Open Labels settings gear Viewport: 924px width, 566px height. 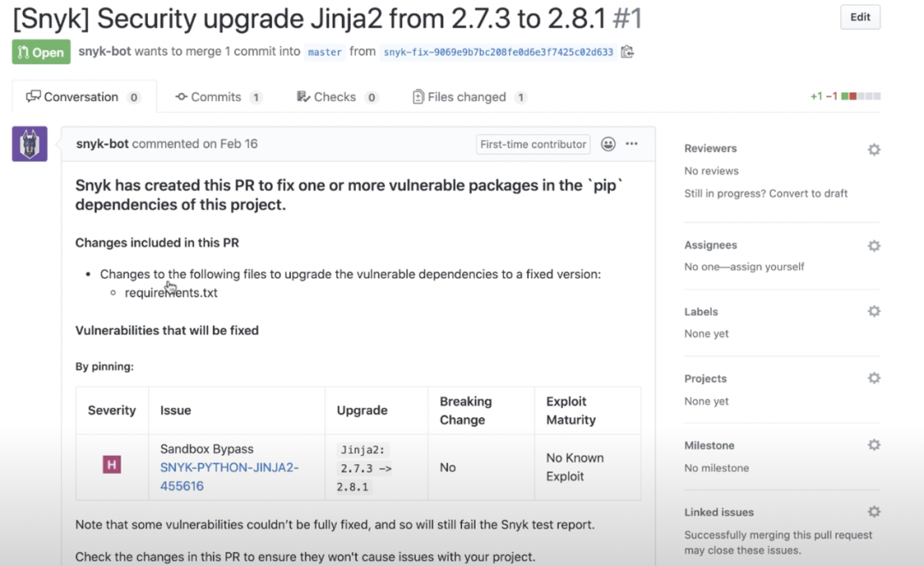click(874, 311)
